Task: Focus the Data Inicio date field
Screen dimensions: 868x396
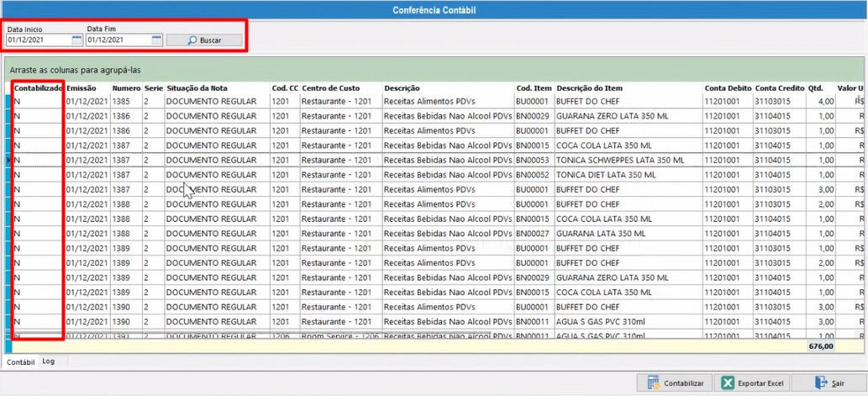Action: 39,40
